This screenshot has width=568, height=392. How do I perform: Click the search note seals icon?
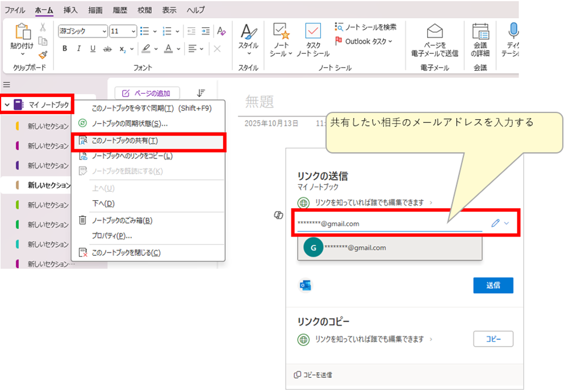[339, 27]
